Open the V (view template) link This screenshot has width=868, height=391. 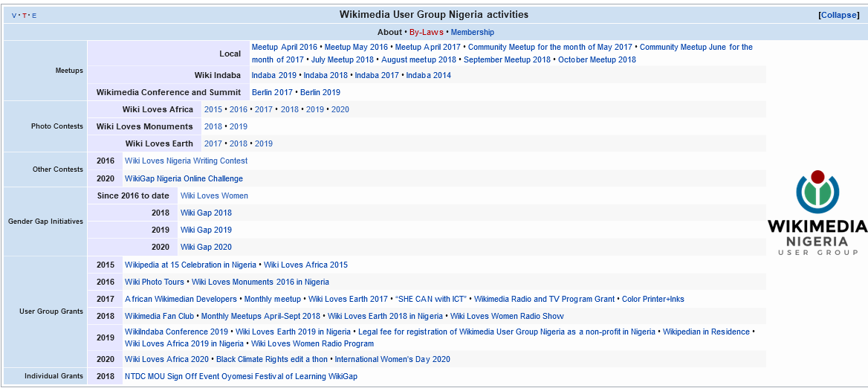tap(14, 16)
